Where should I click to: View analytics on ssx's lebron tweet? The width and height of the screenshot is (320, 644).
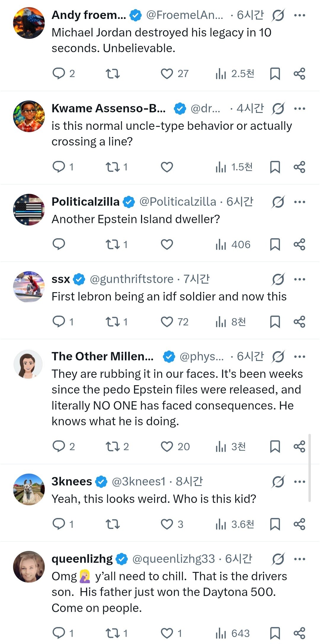click(x=221, y=322)
